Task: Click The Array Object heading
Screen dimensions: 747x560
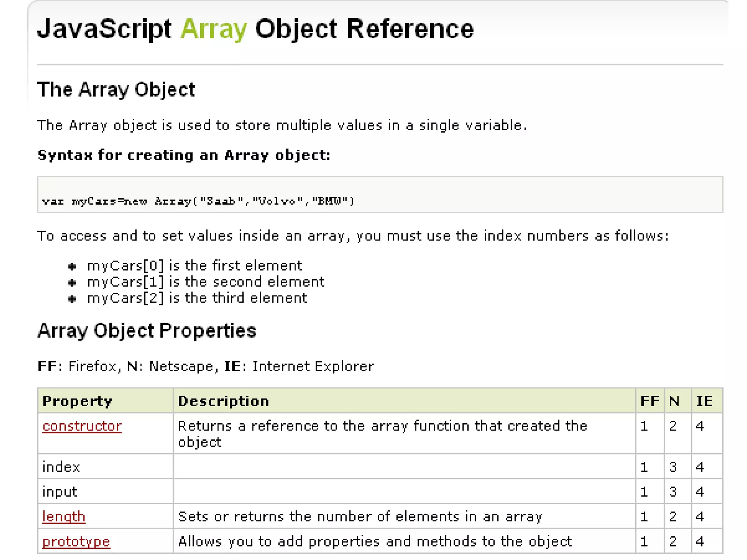Action: (x=116, y=90)
